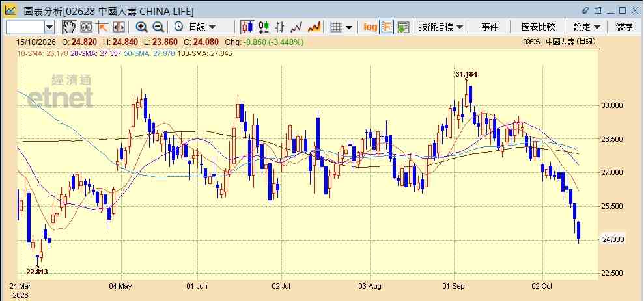Click the green arrow export icon
Viewport: 644px width, 301px height.
(x=403, y=27)
